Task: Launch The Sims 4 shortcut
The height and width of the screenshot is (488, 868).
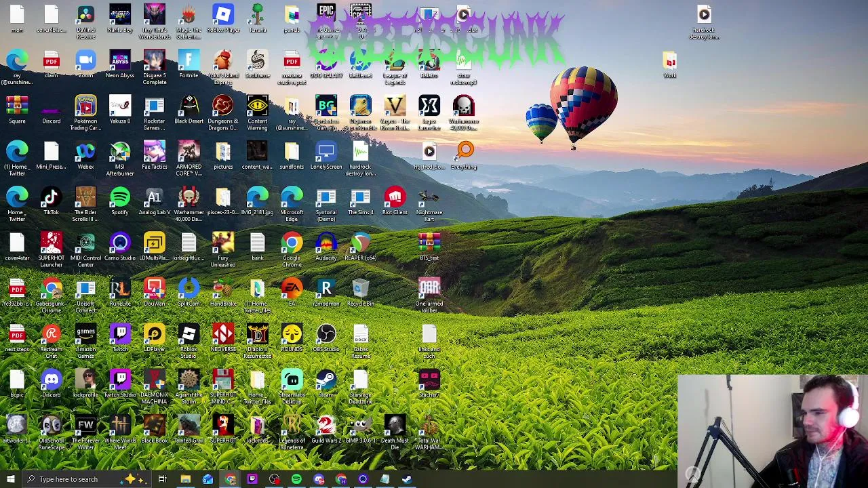Action: pos(361,201)
